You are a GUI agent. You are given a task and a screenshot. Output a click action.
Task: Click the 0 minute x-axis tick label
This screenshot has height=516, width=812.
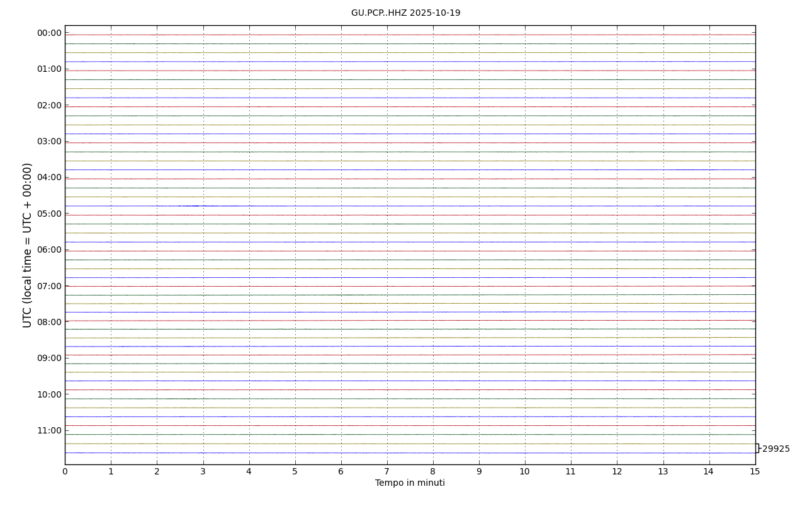(x=65, y=472)
